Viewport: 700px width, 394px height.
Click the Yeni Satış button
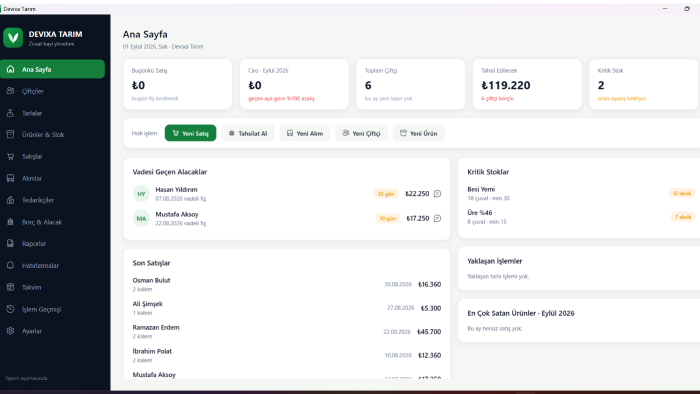point(190,133)
